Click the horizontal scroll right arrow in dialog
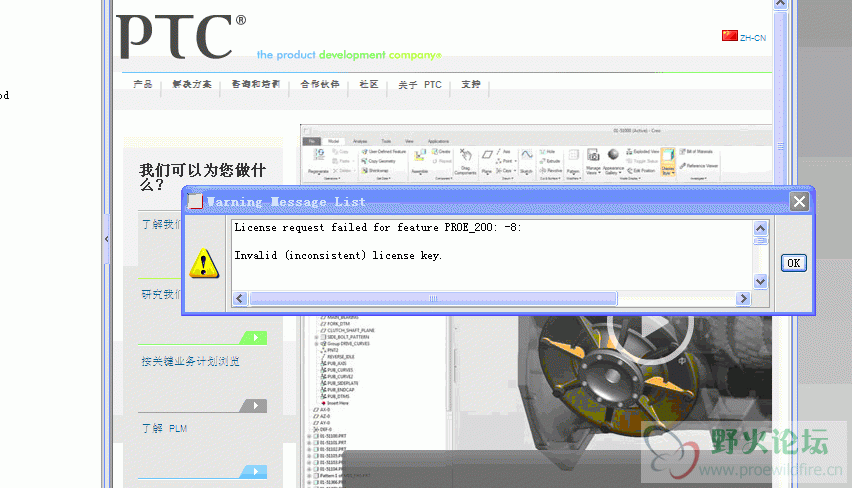 [x=743, y=298]
